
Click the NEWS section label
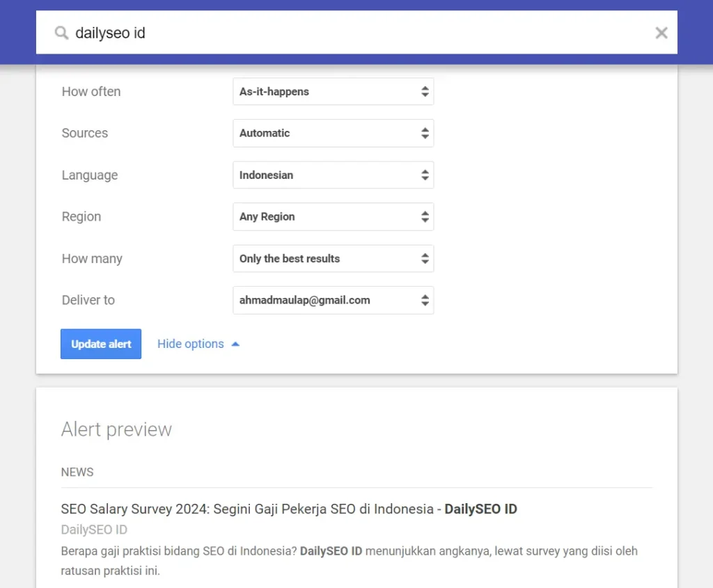(x=77, y=472)
